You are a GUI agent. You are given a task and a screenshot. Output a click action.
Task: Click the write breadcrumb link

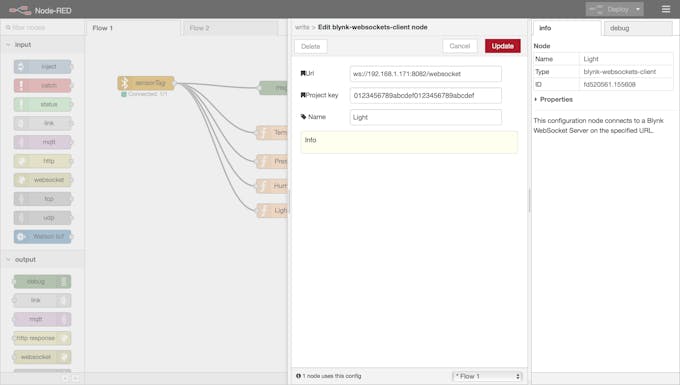coord(302,27)
